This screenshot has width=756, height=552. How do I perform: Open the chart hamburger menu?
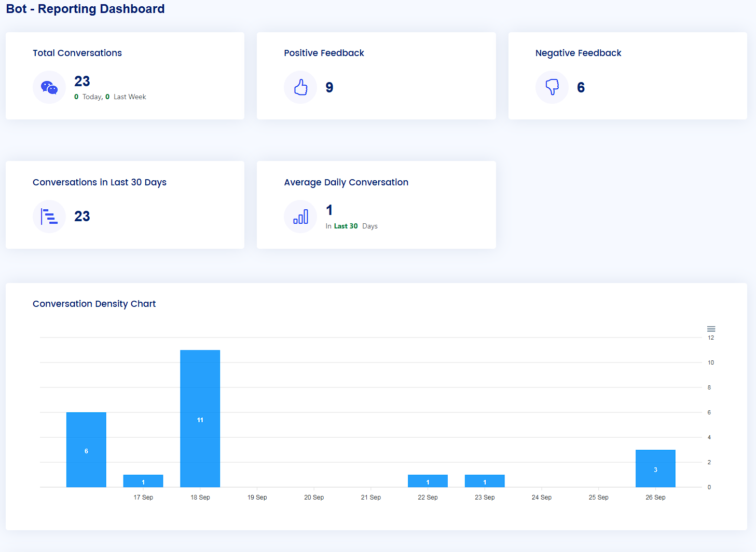711,329
